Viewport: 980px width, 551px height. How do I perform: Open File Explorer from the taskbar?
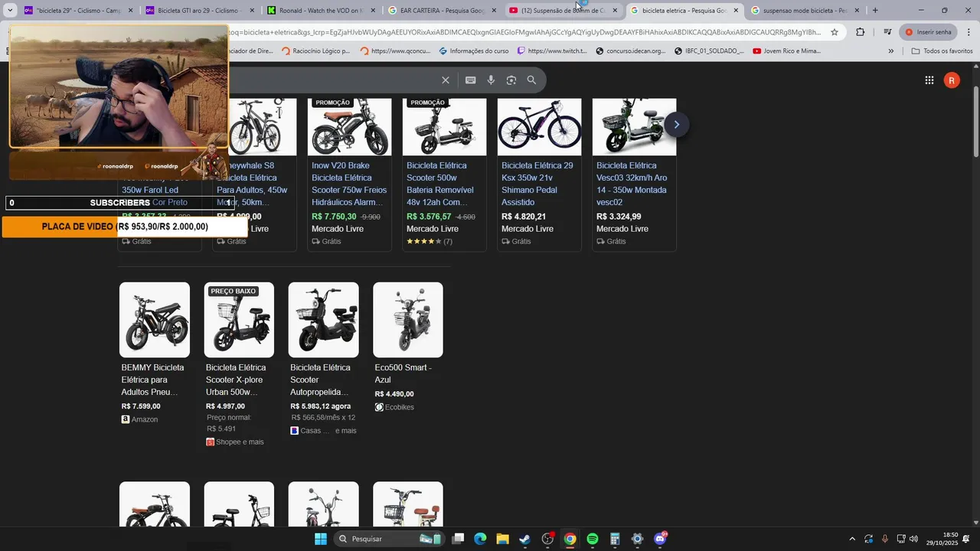[x=502, y=539]
